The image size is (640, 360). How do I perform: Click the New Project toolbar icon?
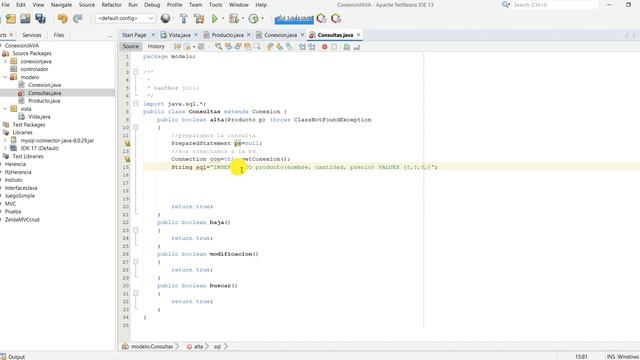point(11,19)
